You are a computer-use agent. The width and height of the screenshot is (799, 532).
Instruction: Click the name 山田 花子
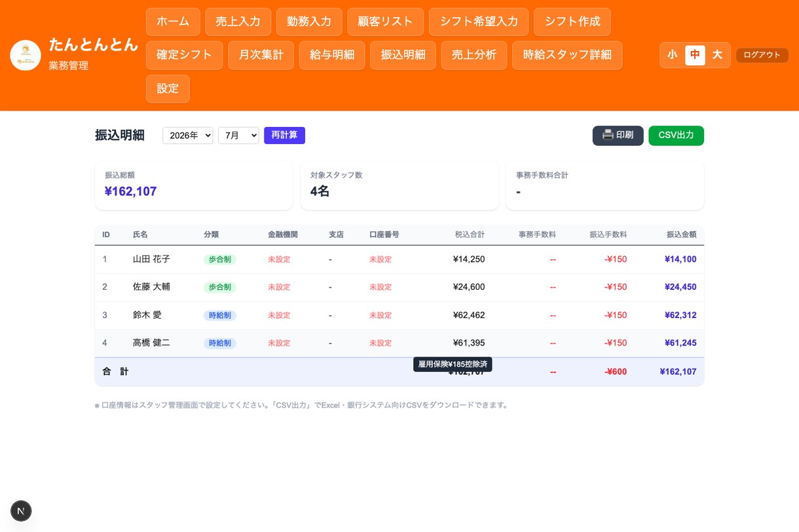click(151, 259)
